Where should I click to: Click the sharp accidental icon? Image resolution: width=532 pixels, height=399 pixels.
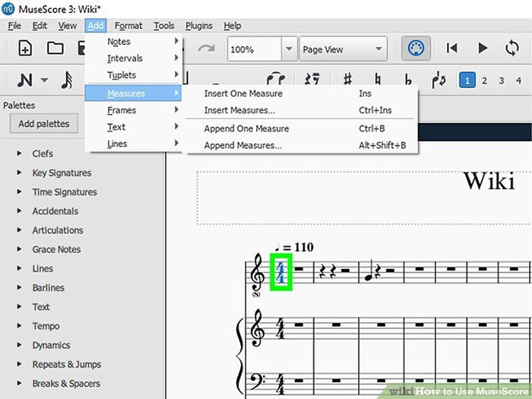point(347,80)
